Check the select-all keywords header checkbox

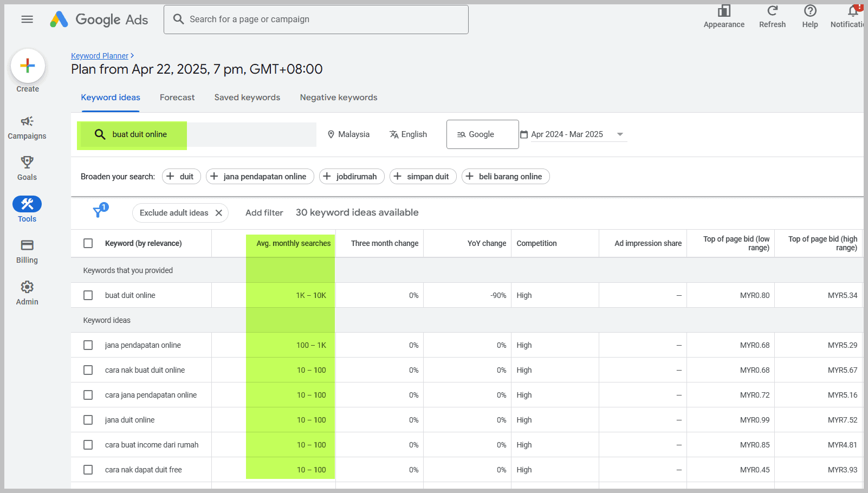[x=88, y=243]
